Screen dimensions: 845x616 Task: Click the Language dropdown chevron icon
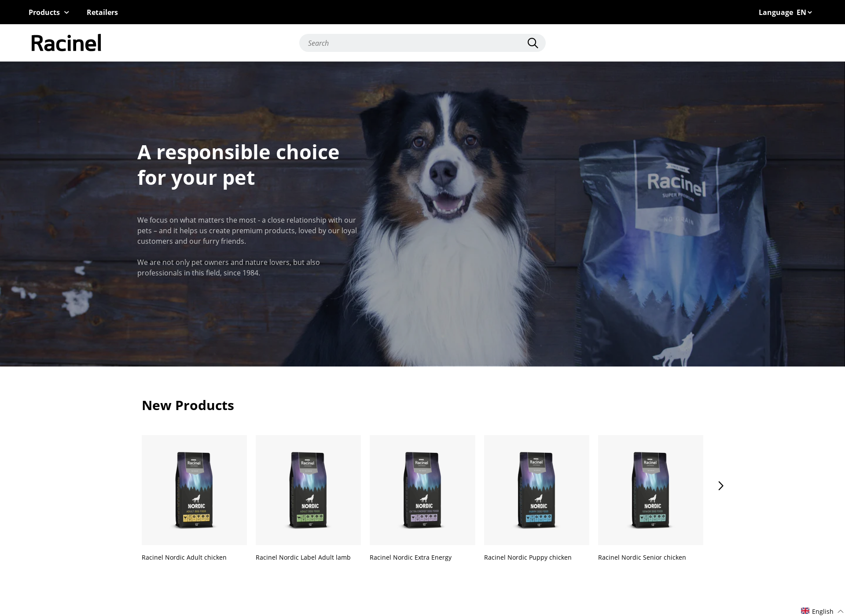812,12
